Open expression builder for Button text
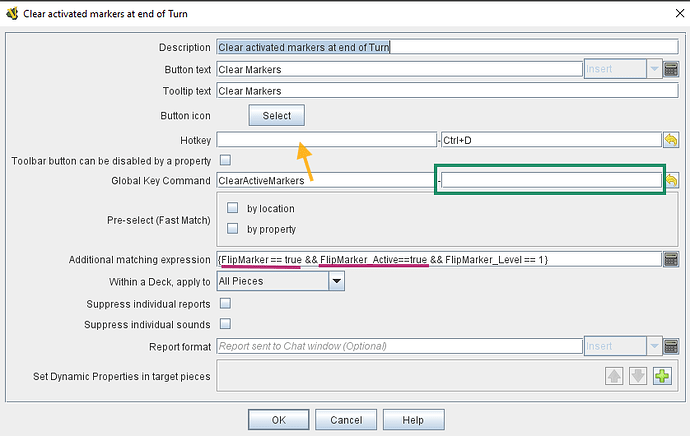The height and width of the screenshot is (436, 690). 671,69
